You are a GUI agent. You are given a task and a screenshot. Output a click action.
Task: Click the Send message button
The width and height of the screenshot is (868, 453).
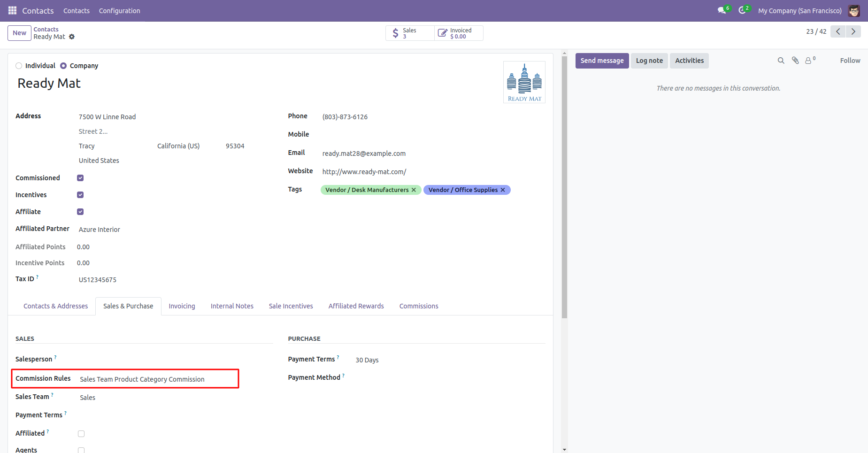[x=602, y=61]
